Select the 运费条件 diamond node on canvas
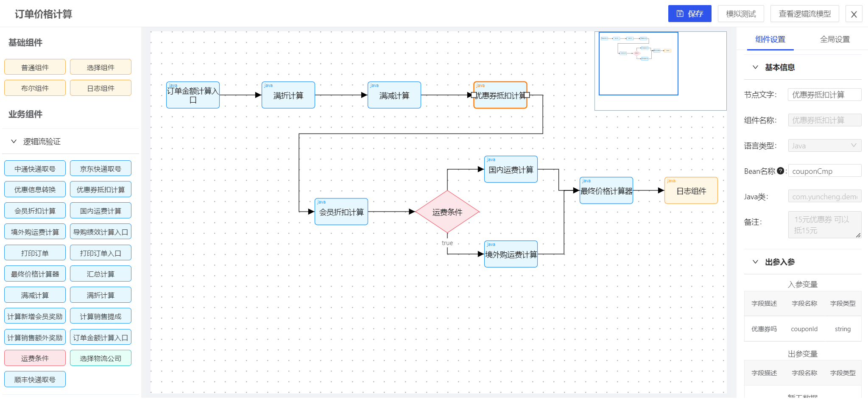868x399 pixels. [x=447, y=212]
